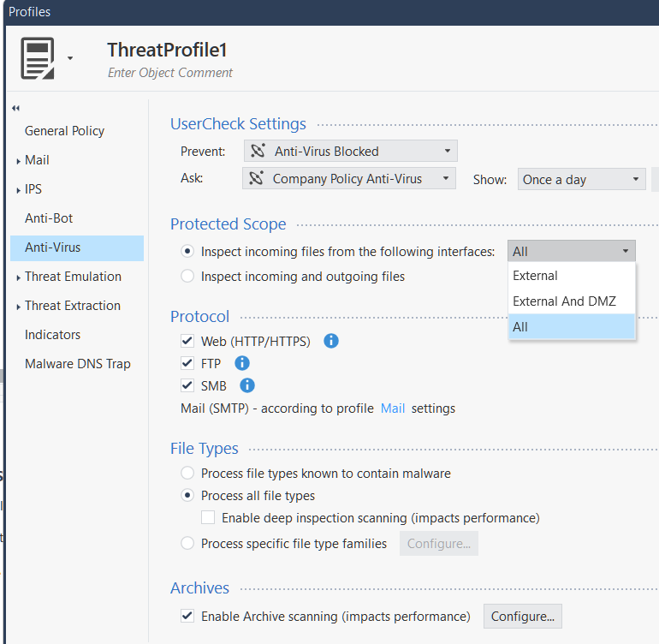Select Threat Emulation in navigation tree

73,277
